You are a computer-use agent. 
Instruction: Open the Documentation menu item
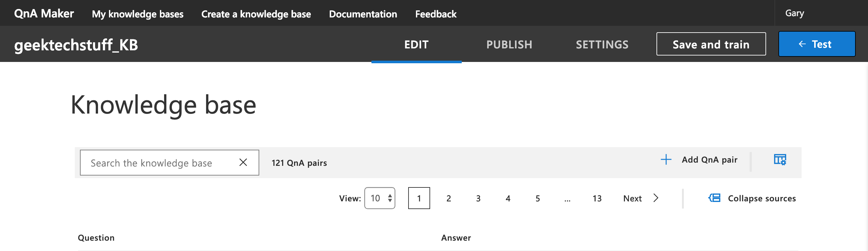[363, 14]
